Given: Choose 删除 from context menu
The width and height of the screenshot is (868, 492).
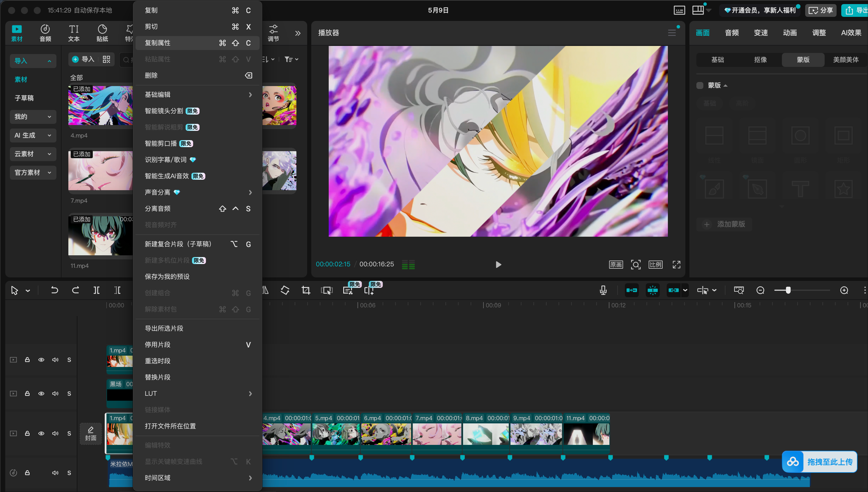Looking at the screenshot, I should (x=198, y=75).
